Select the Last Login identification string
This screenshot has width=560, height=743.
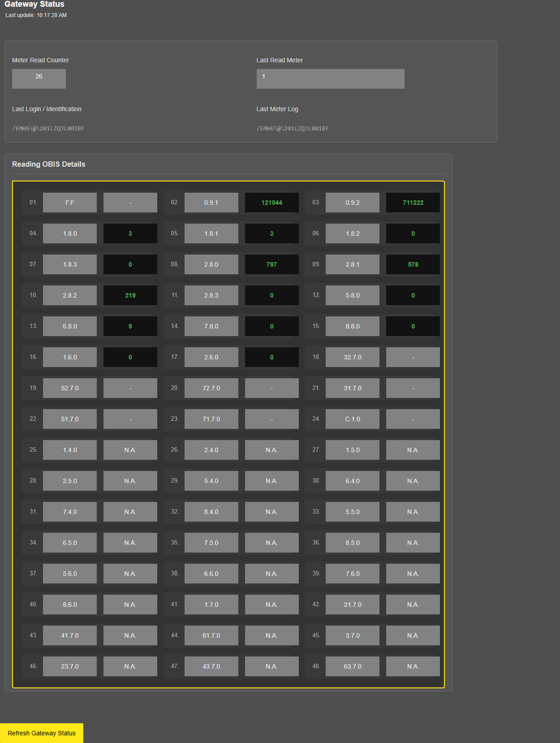[x=48, y=129]
